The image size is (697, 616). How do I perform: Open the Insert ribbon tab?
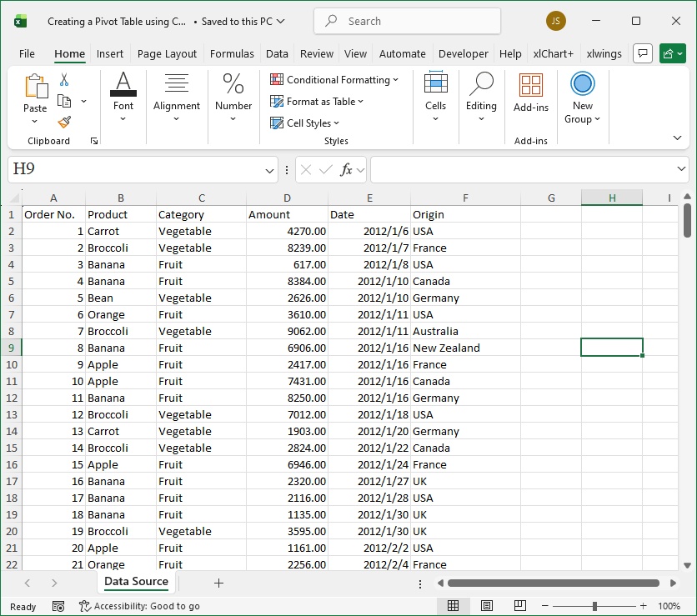110,54
